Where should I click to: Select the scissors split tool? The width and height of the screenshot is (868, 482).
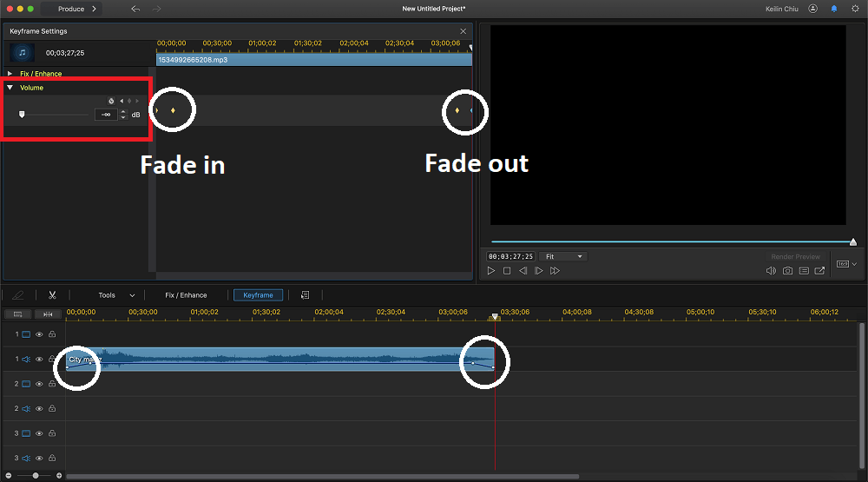point(52,295)
